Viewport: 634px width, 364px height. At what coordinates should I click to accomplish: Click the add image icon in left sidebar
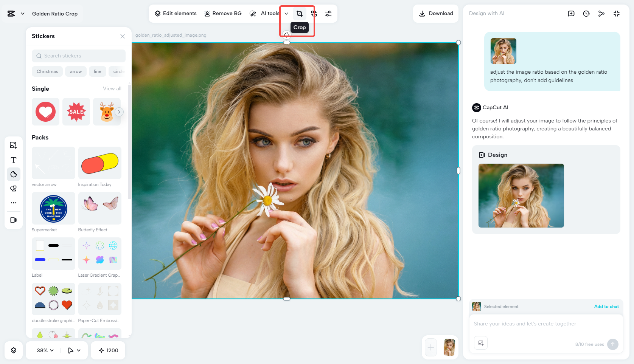click(14, 145)
